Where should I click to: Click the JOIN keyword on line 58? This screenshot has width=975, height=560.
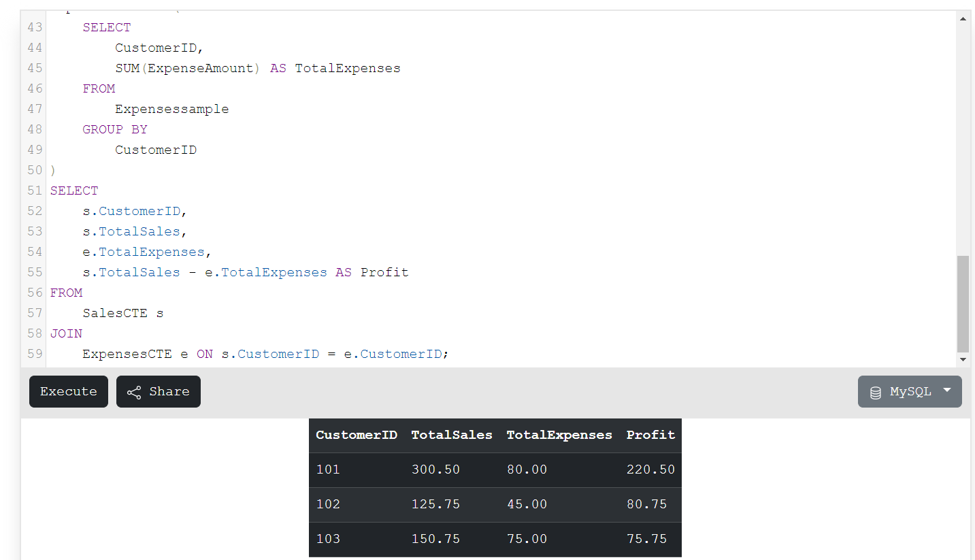click(x=66, y=333)
